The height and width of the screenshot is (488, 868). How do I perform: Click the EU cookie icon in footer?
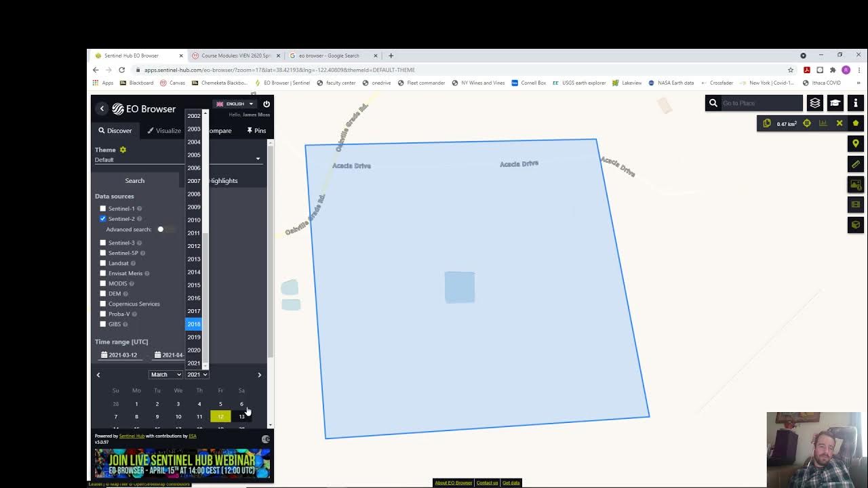pyautogui.click(x=266, y=439)
